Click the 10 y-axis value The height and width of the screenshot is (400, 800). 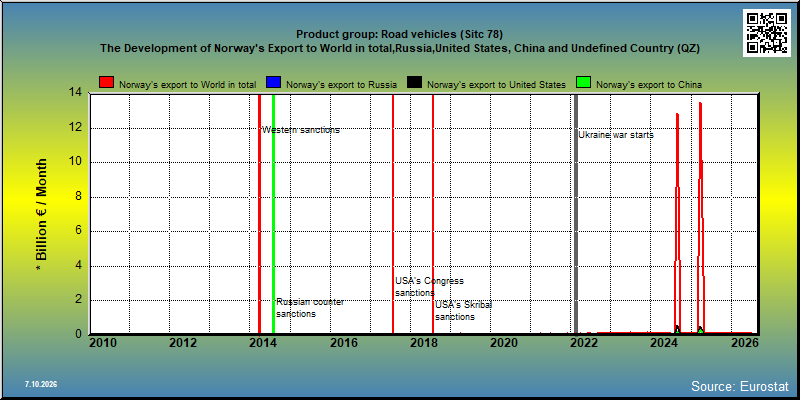76,162
